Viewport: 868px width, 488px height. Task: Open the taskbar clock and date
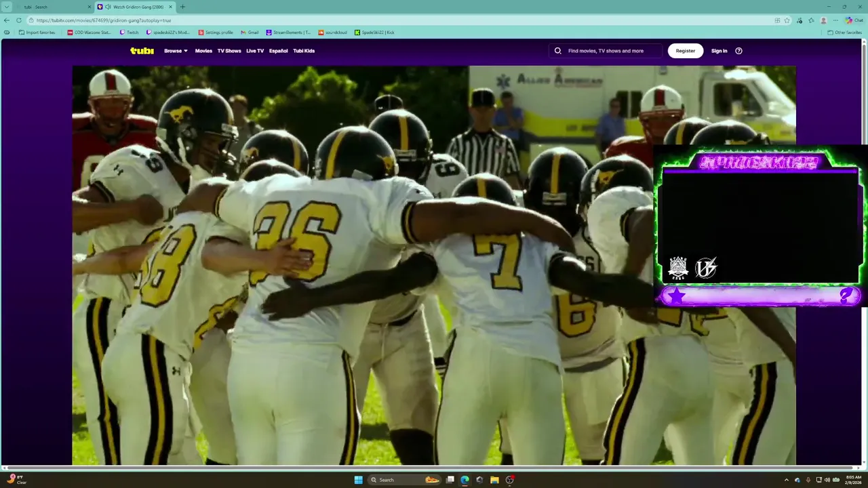tap(854, 480)
